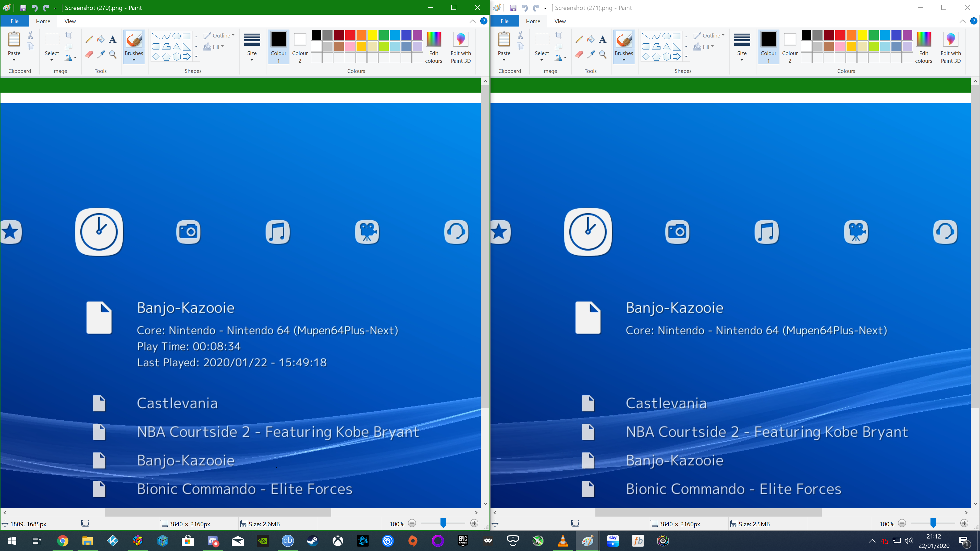Viewport: 980px width, 551px height.
Task: Open File menu in right Paint window
Action: (505, 21)
